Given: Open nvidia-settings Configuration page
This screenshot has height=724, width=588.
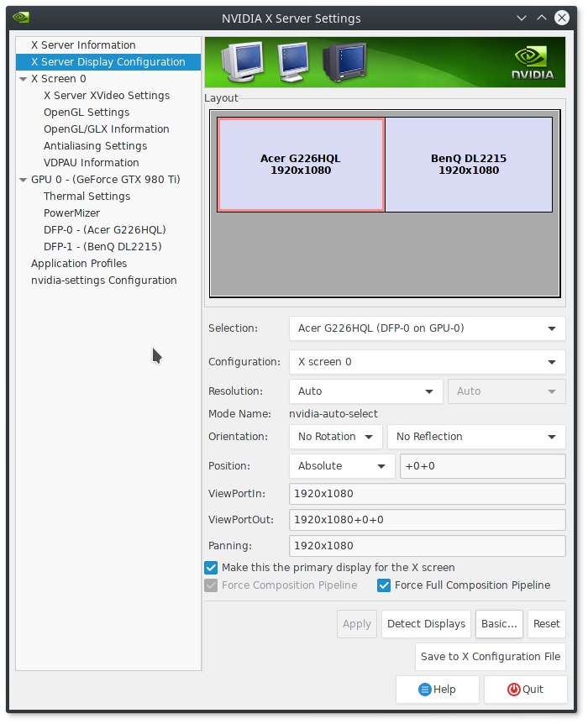Looking at the screenshot, I should click(104, 281).
